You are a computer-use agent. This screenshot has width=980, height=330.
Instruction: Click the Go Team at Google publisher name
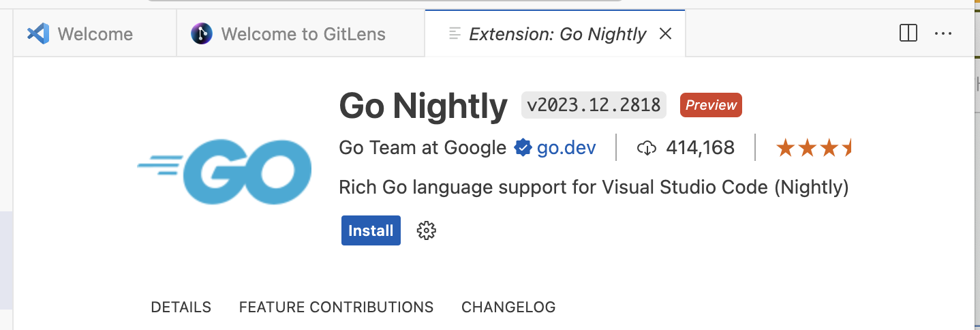coord(423,147)
